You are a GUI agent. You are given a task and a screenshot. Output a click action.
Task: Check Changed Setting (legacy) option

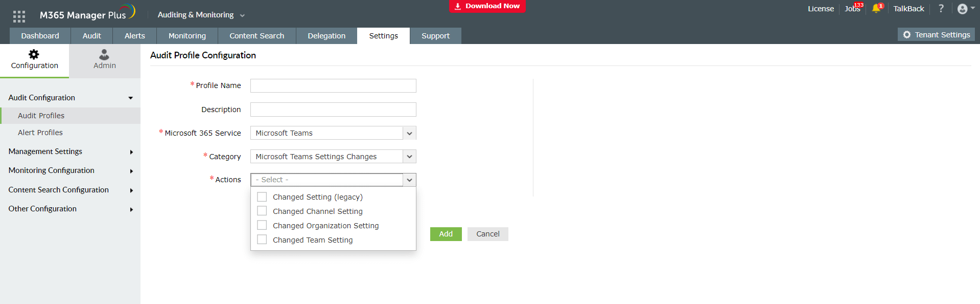[262, 197]
